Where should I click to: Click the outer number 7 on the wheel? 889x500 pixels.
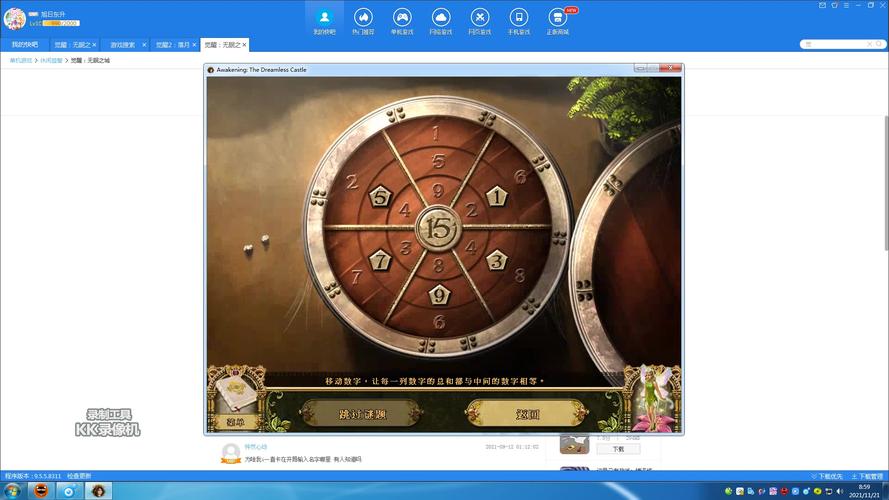(355, 277)
